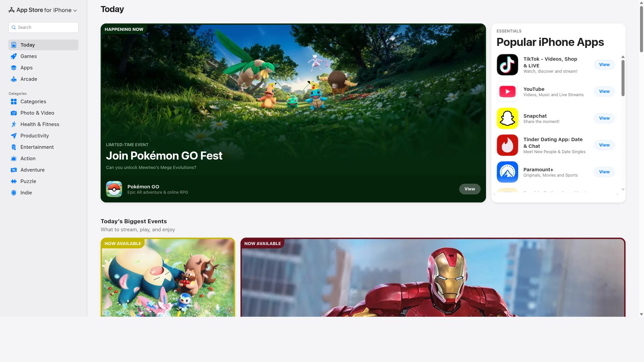644x362 pixels.
Task: Open the TikTok app icon
Action: pos(507,65)
